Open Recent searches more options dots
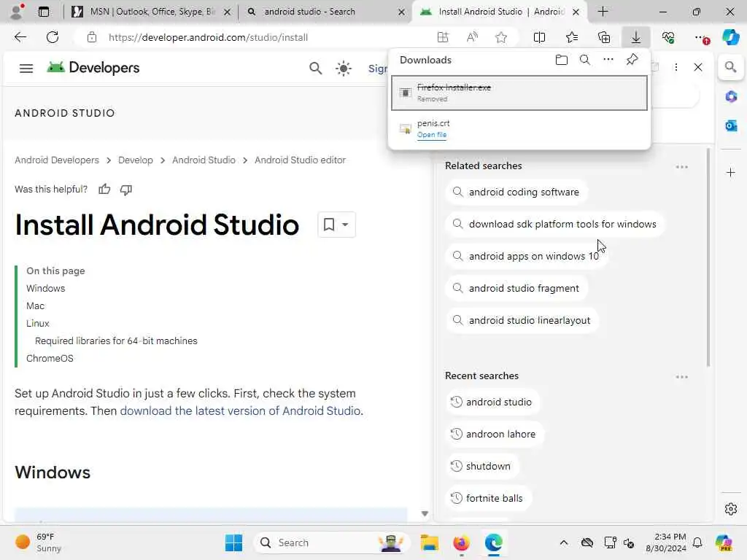This screenshot has height=560, width=747. click(x=682, y=377)
